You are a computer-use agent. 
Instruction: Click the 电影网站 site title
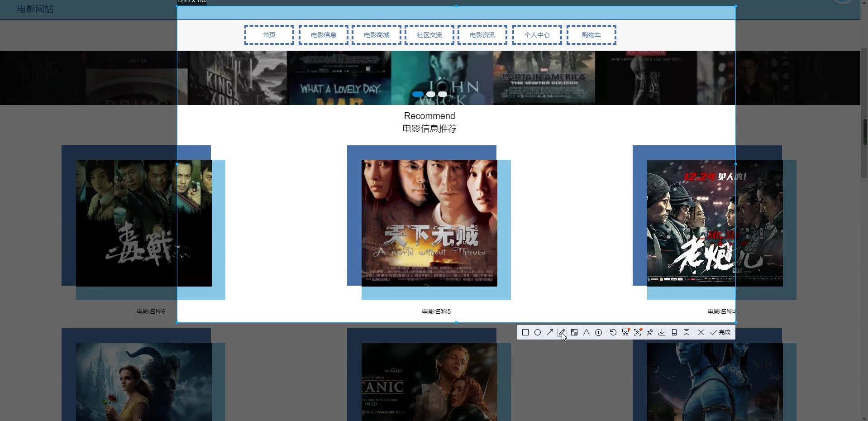(35, 9)
